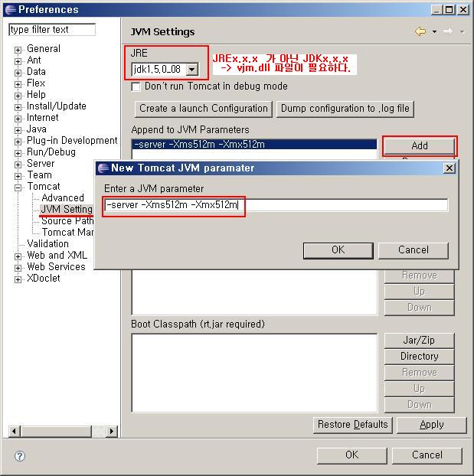The width and height of the screenshot is (474, 476).
Task: Tick Don't run Tomcat in debug mode
Action: 136,86
